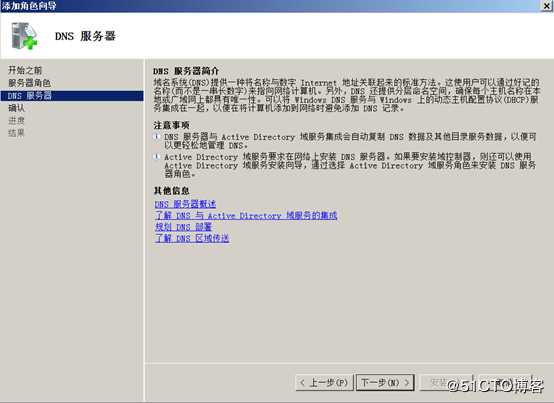Click first info icon under 注意事项

(x=157, y=137)
